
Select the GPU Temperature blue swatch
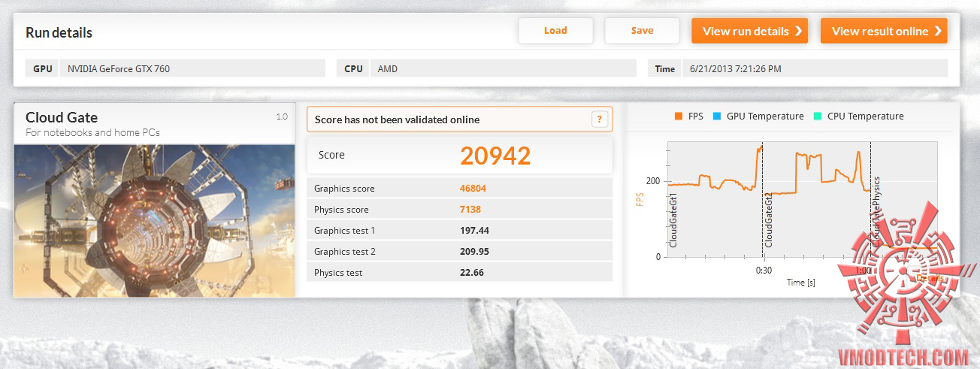(717, 116)
